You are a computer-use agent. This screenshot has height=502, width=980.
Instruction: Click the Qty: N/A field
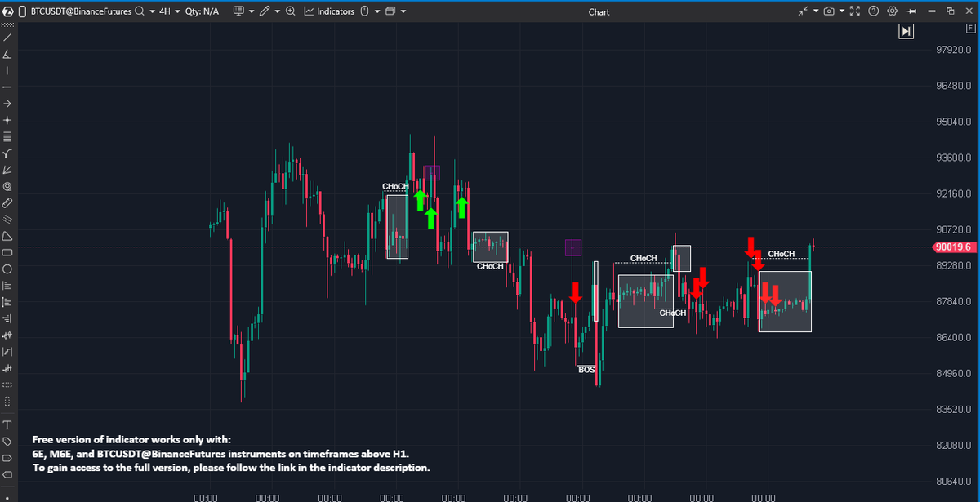[x=202, y=11]
